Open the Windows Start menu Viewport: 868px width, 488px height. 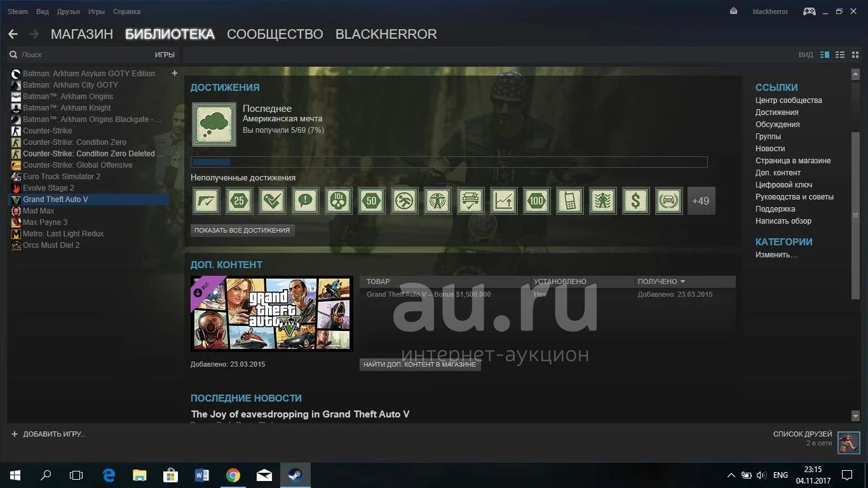click(x=15, y=475)
